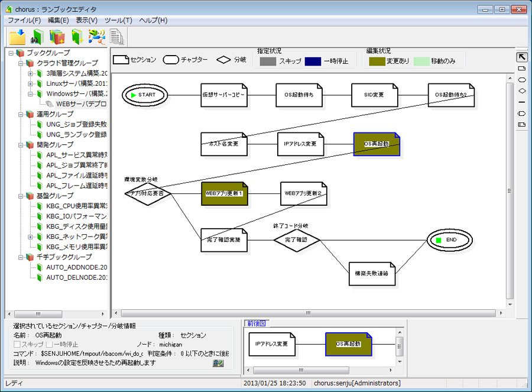Select the rounded chapter shape tool

tap(522, 114)
